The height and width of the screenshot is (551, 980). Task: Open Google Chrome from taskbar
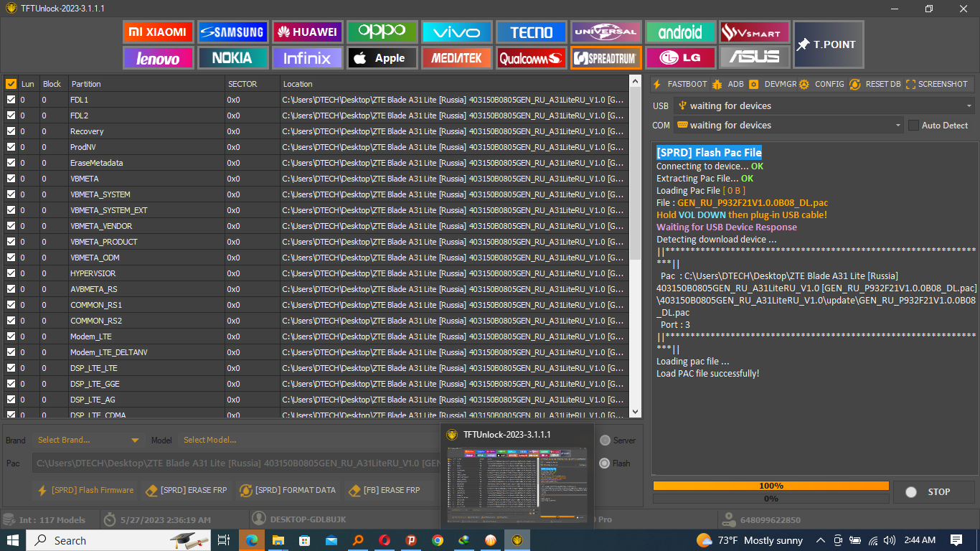click(438, 540)
